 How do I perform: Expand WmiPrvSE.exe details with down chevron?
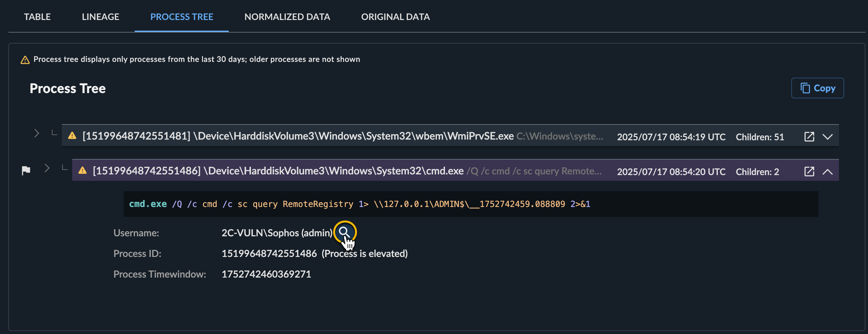coord(828,136)
